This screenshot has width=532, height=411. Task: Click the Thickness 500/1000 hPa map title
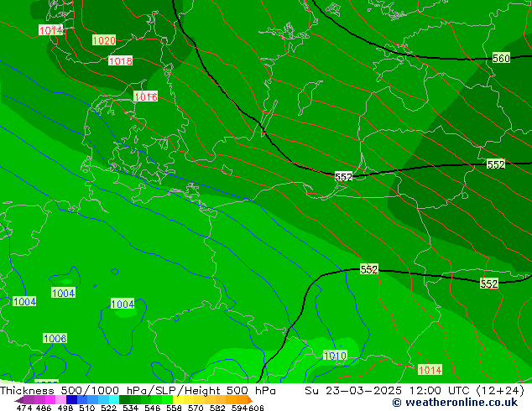138,390
